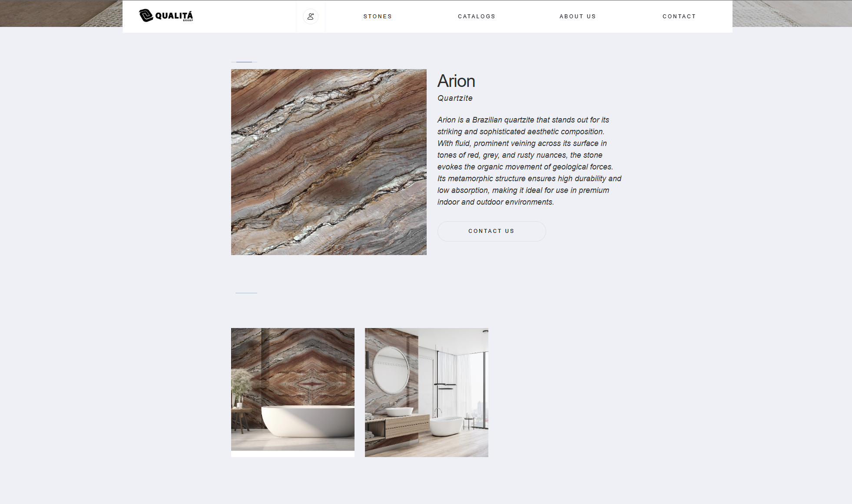
Task: Click the divider line above the gallery photos
Action: click(x=246, y=293)
